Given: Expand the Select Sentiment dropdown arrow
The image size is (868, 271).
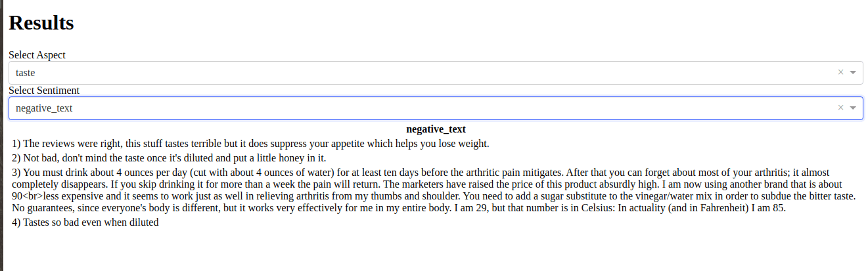Looking at the screenshot, I should 853,108.
